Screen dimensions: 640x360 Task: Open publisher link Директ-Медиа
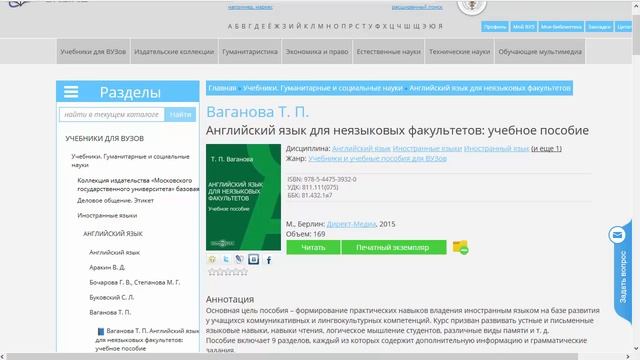pos(351,224)
